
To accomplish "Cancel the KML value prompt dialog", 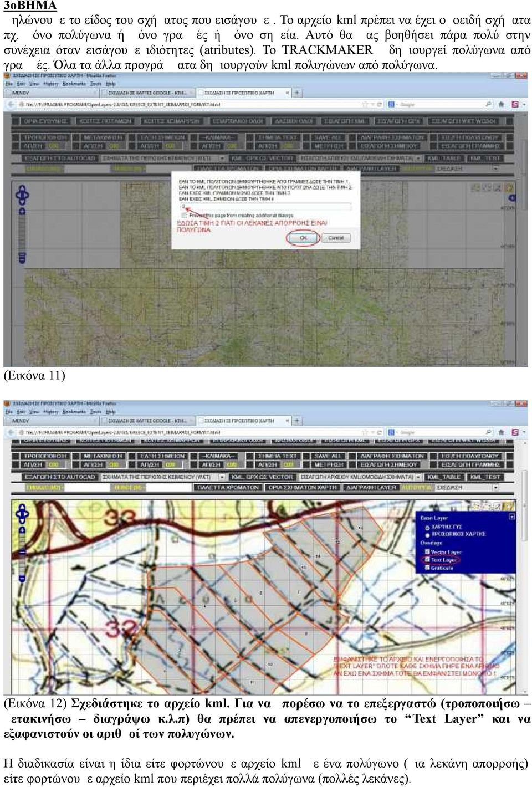I will [x=336, y=238].
